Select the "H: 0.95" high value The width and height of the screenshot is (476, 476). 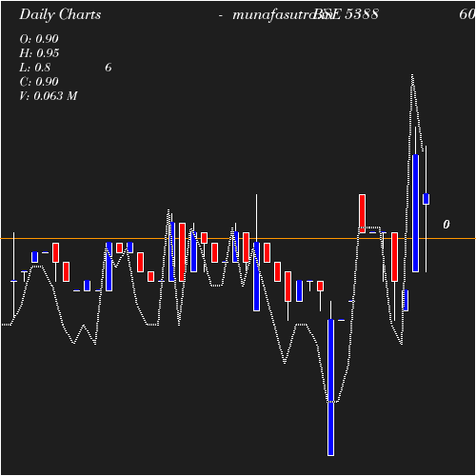click(39, 53)
